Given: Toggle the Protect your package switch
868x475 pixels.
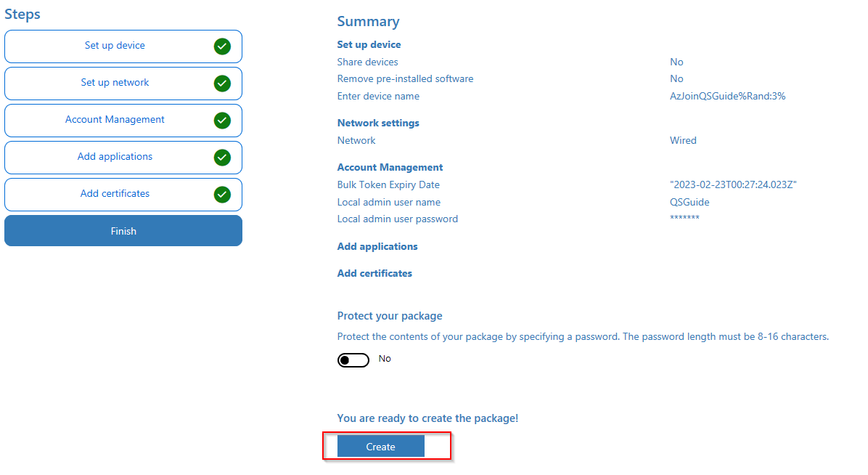Looking at the screenshot, I should coord(353,360).
